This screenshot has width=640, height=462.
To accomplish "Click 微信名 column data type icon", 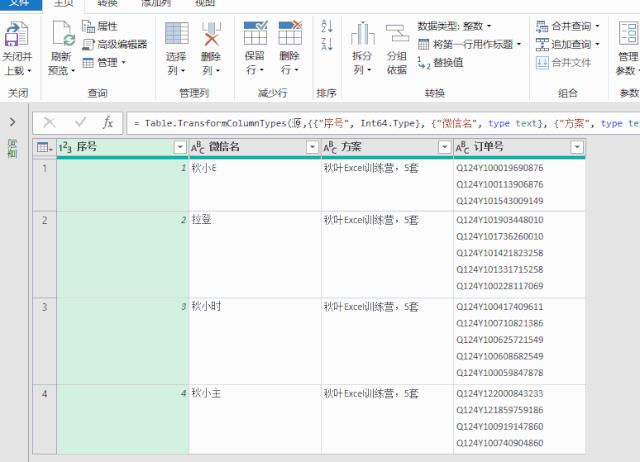I will 198,147.
